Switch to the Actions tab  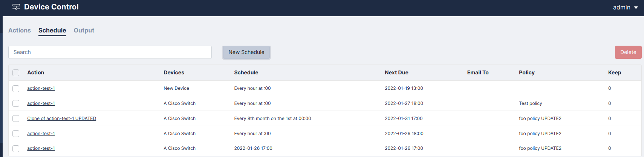pyautogui.click(x=20, y=30)
